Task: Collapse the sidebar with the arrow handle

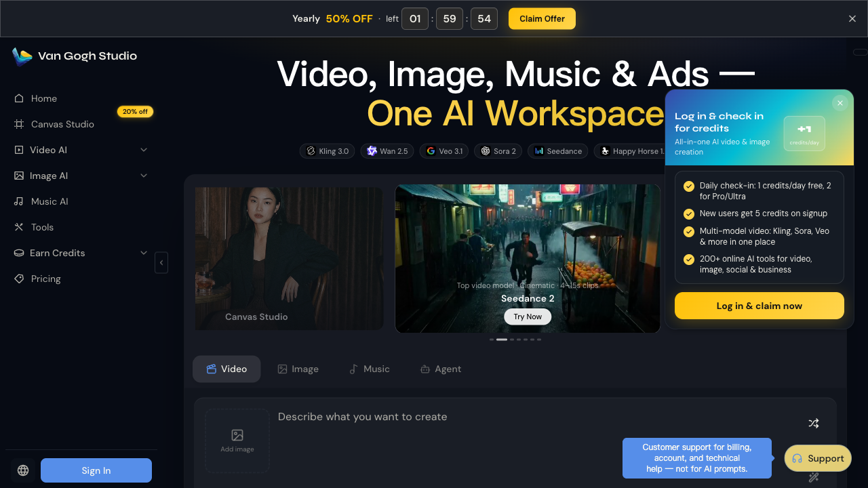Action: [x=161, y=262]
